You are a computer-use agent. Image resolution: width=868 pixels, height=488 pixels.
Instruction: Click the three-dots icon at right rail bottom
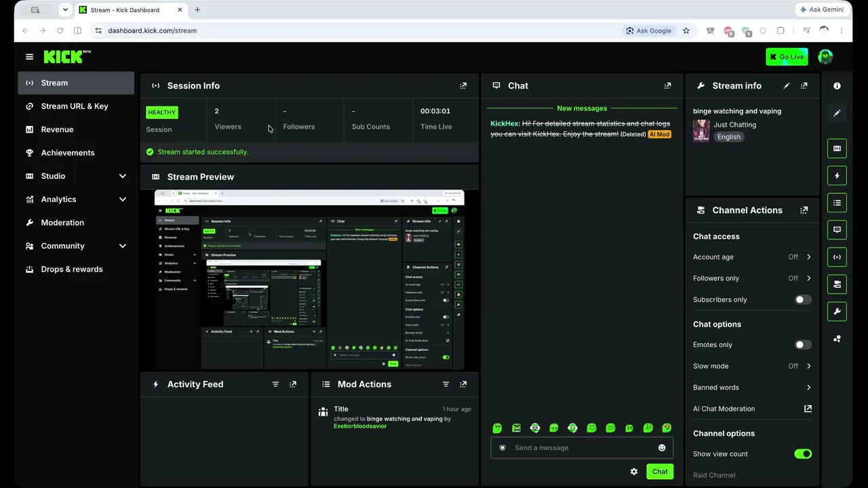click(837, 339)
